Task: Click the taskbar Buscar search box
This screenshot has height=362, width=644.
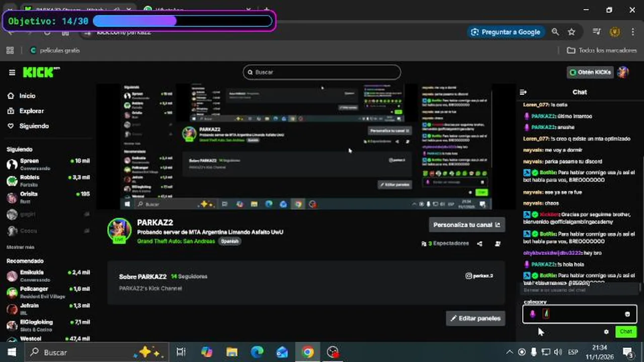Action: (x=96, y=352)
